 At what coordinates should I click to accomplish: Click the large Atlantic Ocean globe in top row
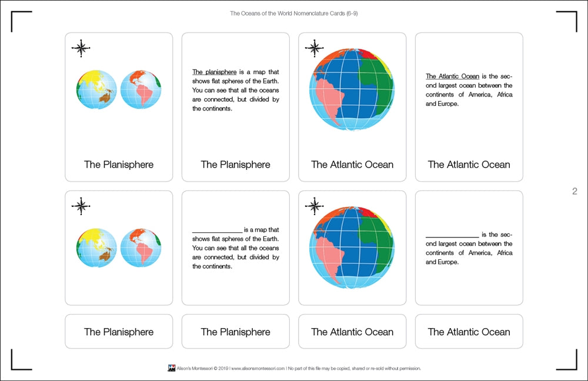tap(352, 89)
